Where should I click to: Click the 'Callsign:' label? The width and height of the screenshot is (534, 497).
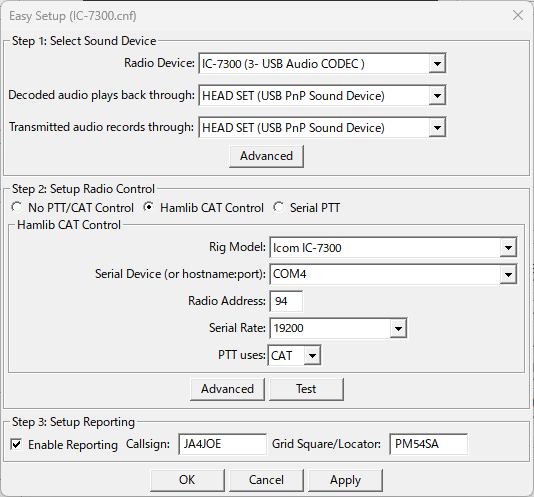(x=148, y=444)
